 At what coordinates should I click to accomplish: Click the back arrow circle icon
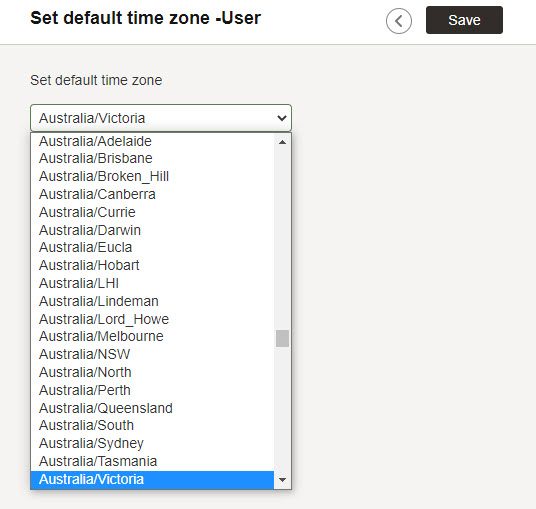tap(399, 21)
